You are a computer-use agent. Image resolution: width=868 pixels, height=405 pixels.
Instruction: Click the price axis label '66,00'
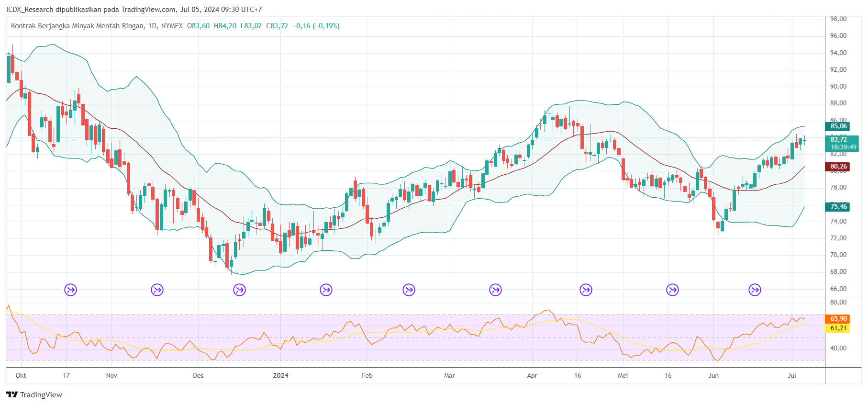pyautogui.click(x=838, y=289)
